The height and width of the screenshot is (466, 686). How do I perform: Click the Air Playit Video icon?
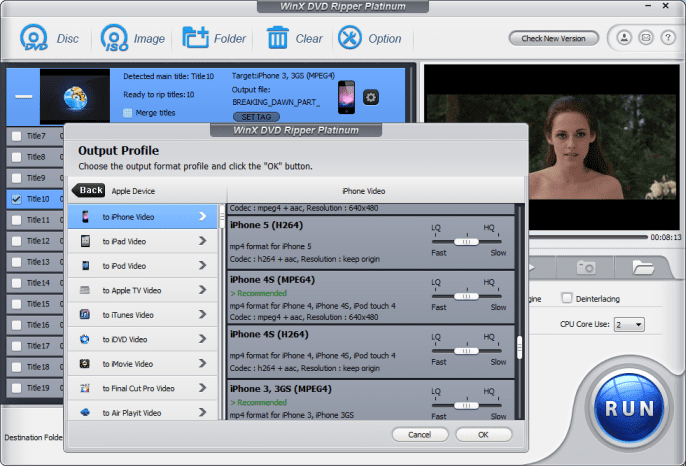[85, 412]
